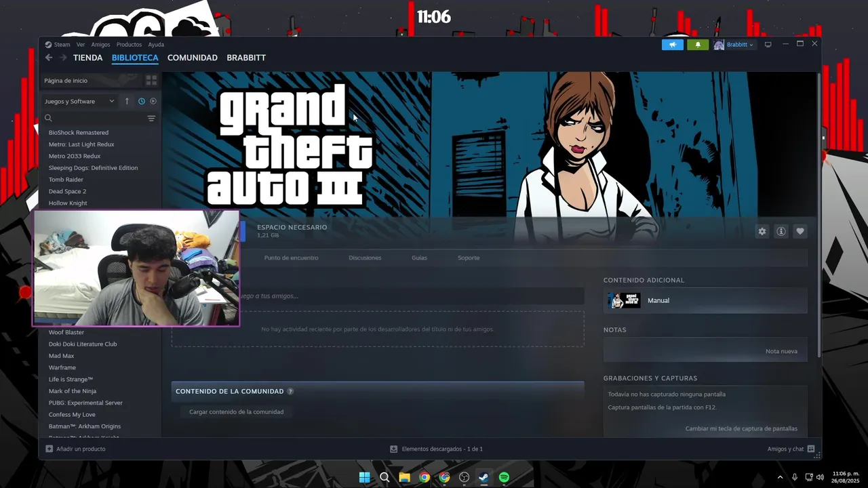Screen dimensions: 868x488
Task: Expand the Juegos y Software dropdown
Action: point(79,101)
